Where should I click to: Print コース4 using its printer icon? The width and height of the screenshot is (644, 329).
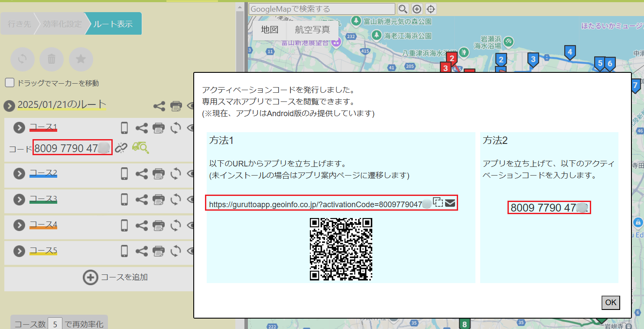pyautogui.click(x=159, y=225)
